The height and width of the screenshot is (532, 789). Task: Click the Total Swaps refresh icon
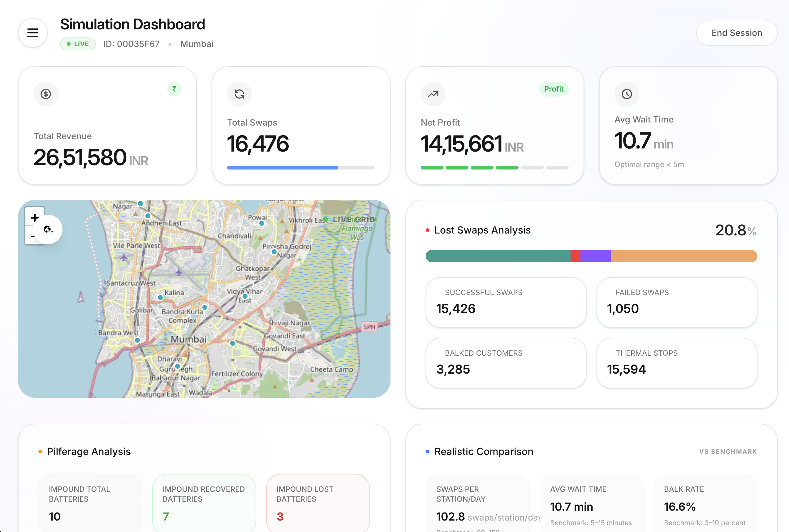pos(239,94)
